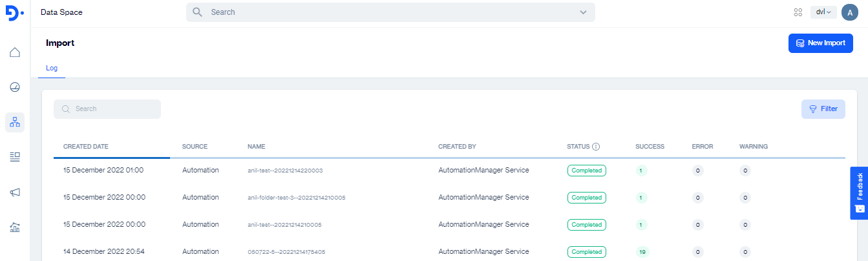Click the megaphone campaigns sidebar icon
This screenshot has height=261, width=868.
tap(15, 192)
